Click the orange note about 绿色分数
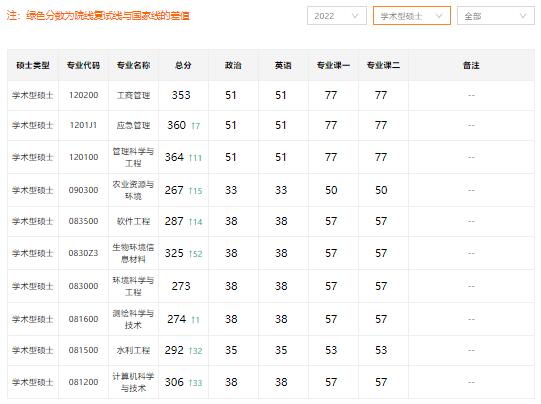This screenshot has width=541, height=404. [x=98, y=16]
